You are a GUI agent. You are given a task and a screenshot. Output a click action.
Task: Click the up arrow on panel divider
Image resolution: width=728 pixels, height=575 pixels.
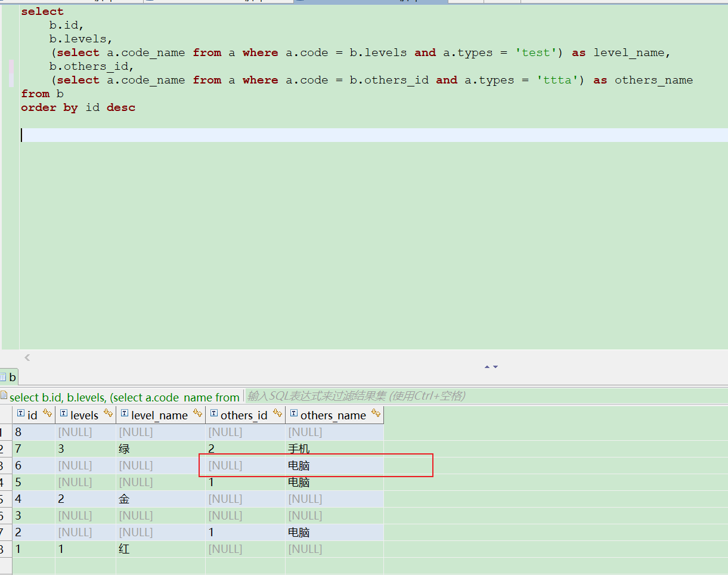tap(487, 367)
